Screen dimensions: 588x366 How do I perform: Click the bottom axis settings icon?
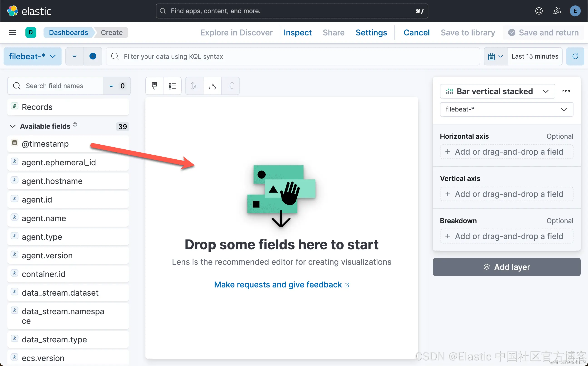point(212,86)
